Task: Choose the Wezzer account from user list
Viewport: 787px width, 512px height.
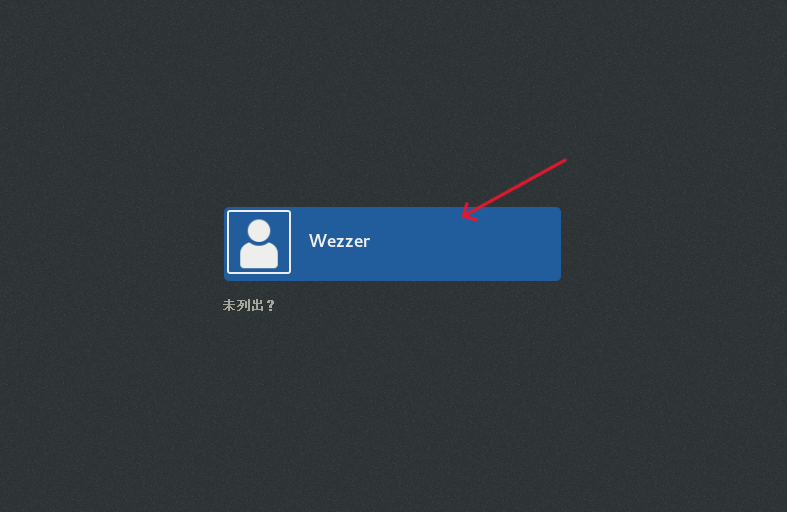Action: pyautogui.click(x=392, y=244)
